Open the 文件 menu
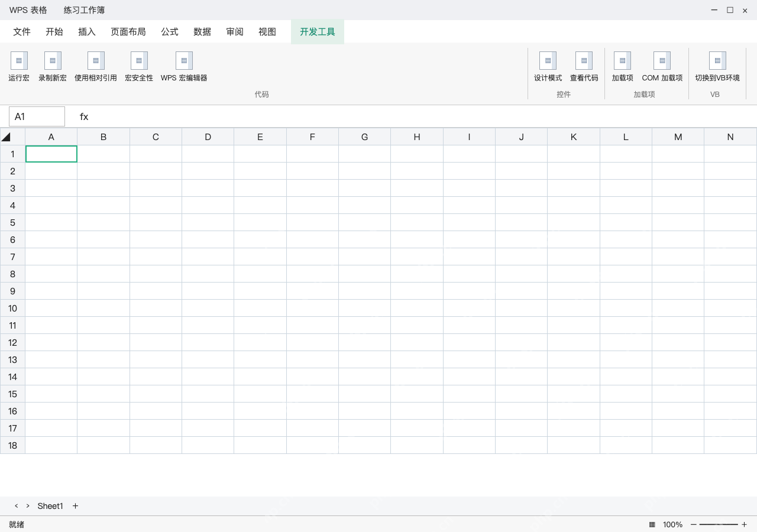The width and height of the screenshot is (757, 532). (x=22, y=32)
